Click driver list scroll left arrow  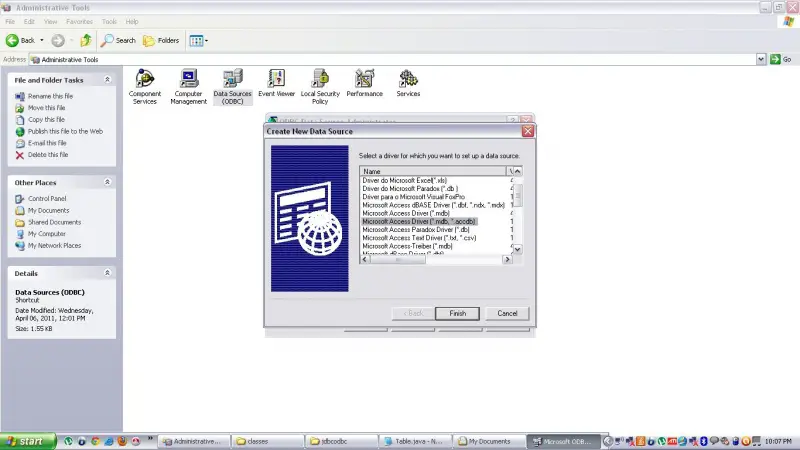(364, 259)
